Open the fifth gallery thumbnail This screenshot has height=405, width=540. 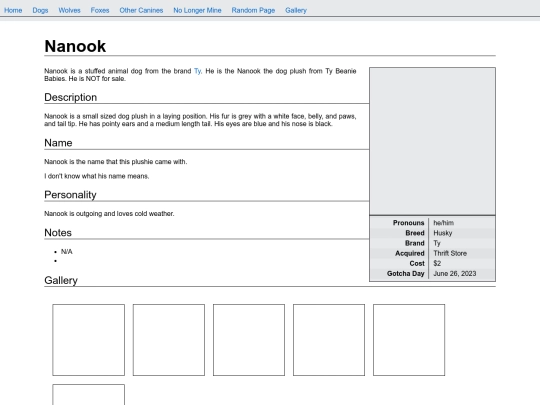coord(409,340)
